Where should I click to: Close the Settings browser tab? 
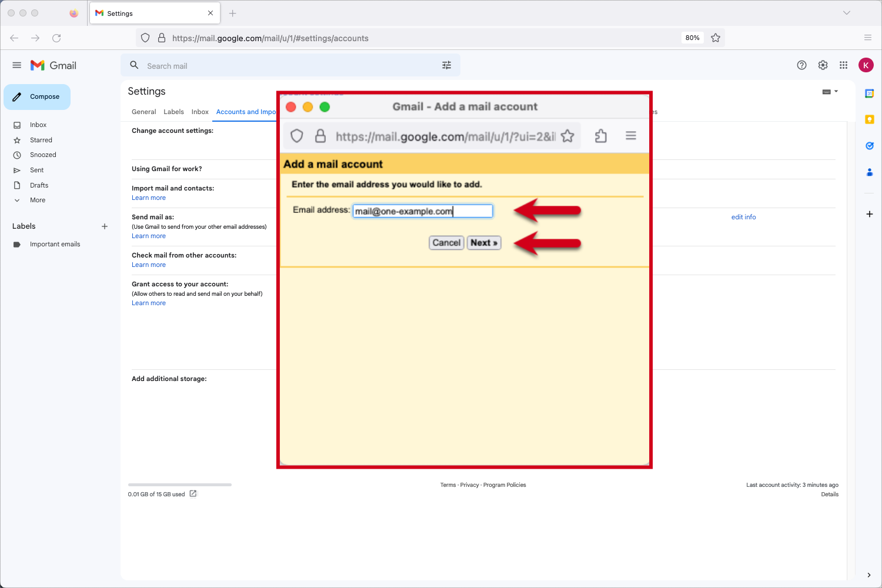(x=211, y=13)
